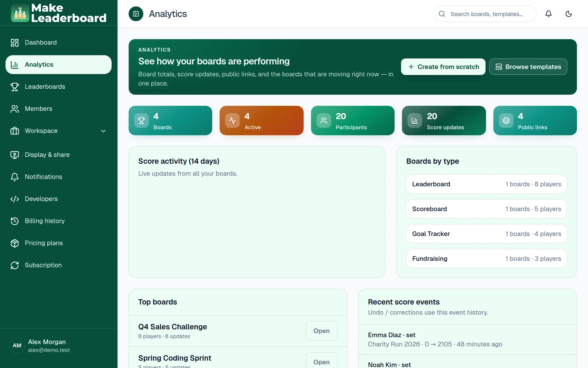Image resolution: width=588 pixels, height=368 pixels.
Task: Click the Billing history clock icon
Action: 15,221
